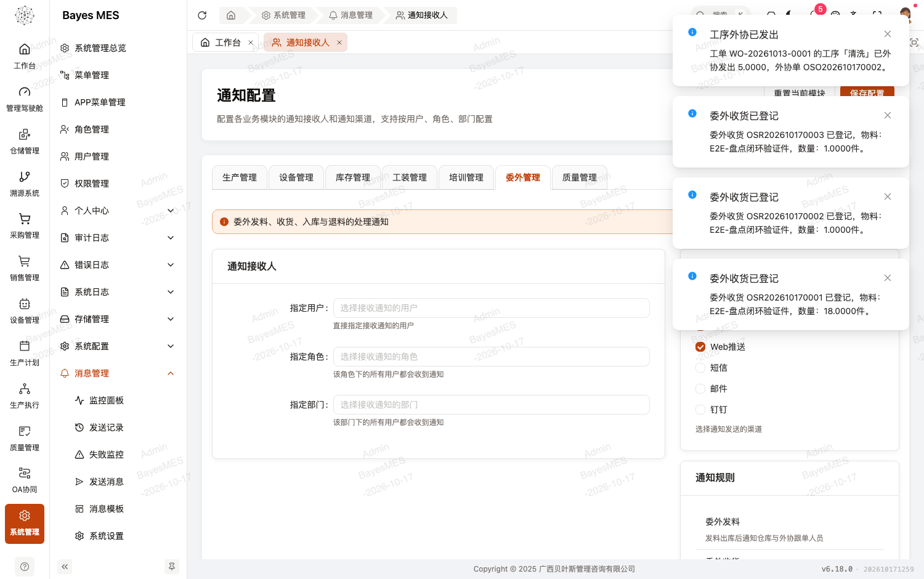Viewport: 924px width, 579px height.
Task: Refresh the page with the reload icon
Action: [202, 15]
